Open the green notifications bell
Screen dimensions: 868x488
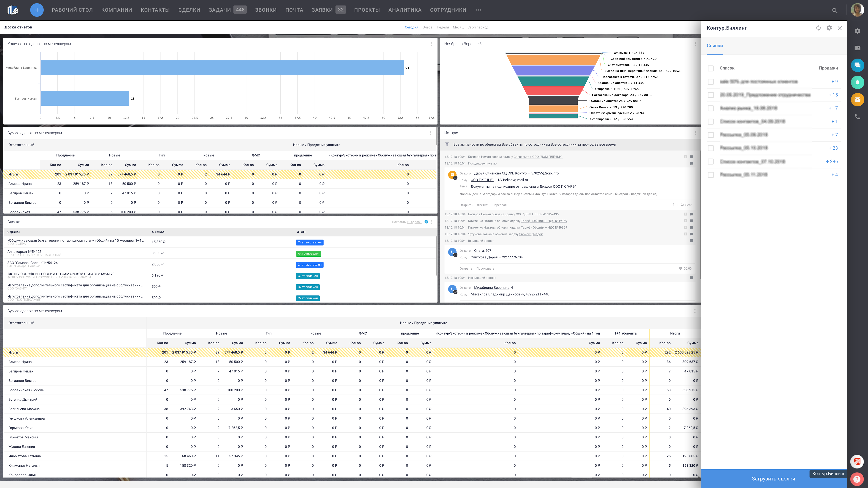[857, 82]
